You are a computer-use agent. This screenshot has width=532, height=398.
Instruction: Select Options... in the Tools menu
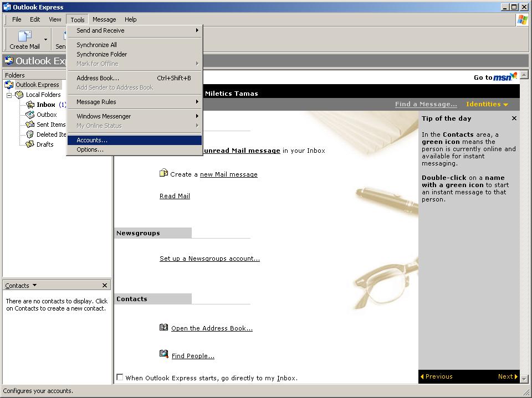tap(134, 149)
